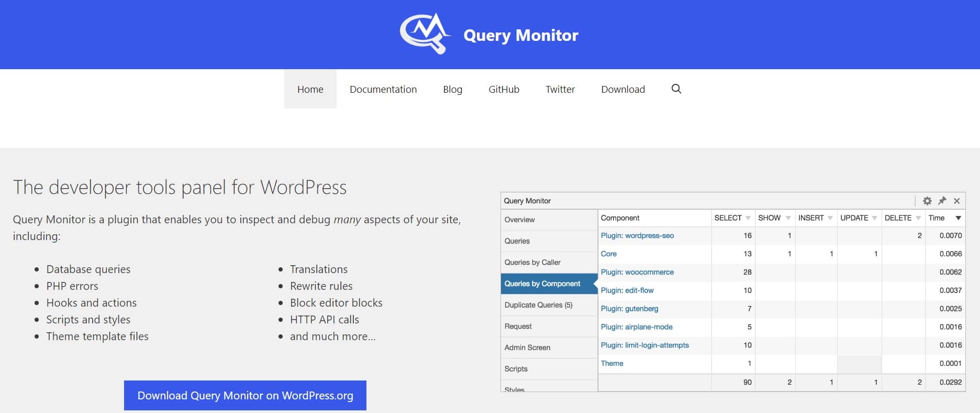
Task: Pin the Query Monitor panel
Action: point(942,201)
